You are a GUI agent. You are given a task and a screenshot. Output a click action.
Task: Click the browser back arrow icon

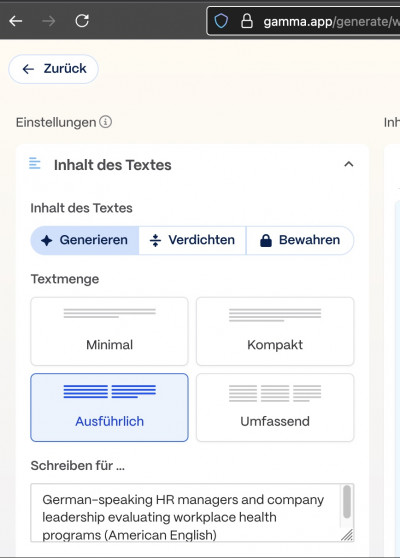(x=16, y=21)
